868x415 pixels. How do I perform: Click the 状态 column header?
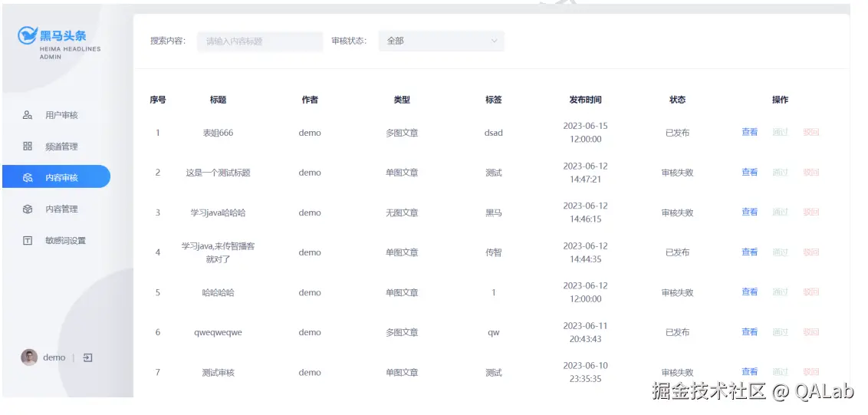(x=677, y=100)
